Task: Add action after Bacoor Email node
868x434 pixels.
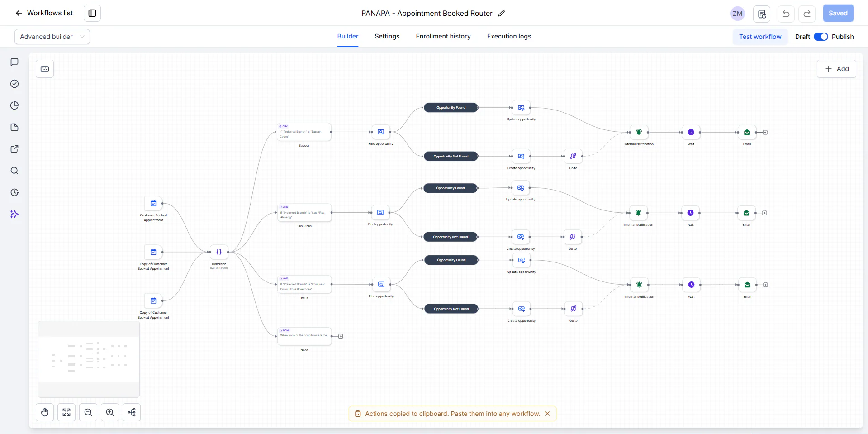Action: pos(765,133)
